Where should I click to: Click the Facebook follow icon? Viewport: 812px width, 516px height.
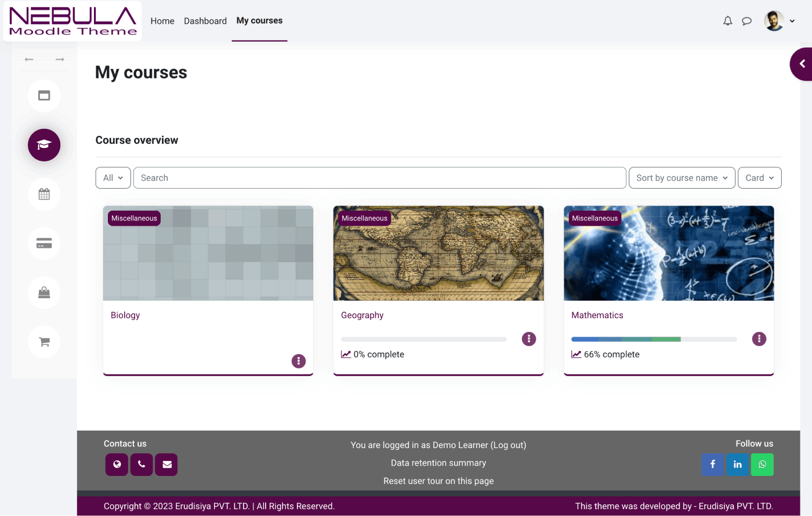712,464
